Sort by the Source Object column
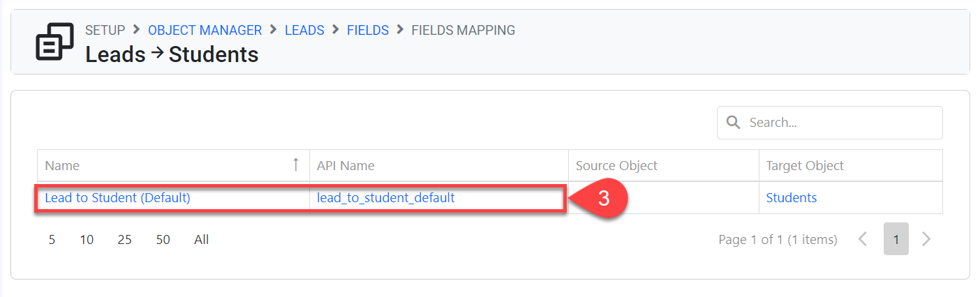The height and width of the screenshot is (297, 980). click(616, 166)
